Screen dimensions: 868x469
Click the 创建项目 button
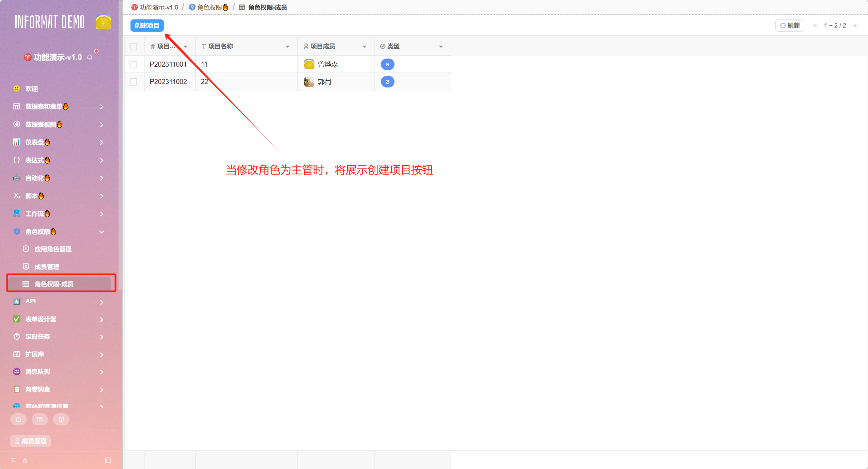point(147,26)
